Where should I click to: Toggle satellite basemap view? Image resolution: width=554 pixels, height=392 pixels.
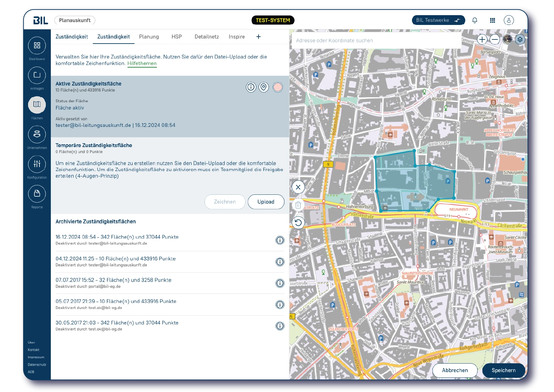pos(507,39)
